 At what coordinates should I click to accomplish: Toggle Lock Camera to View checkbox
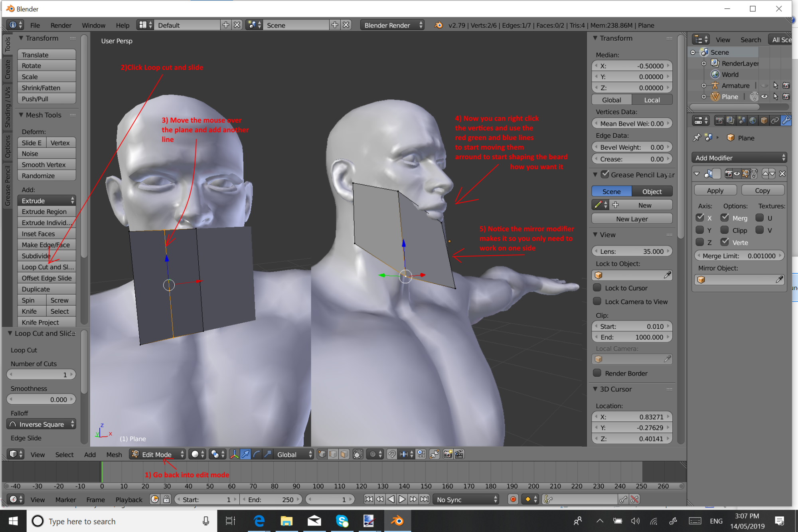point(597,301)
